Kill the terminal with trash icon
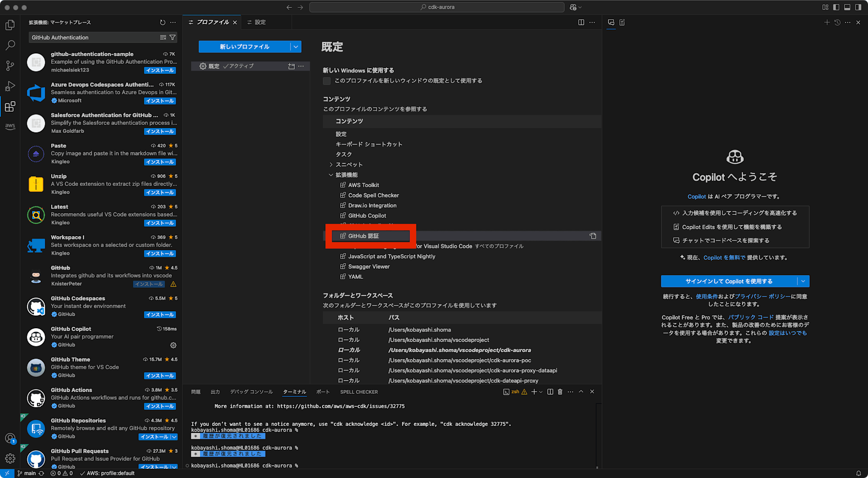Image resolution: width=868 pixels, height=478 pixels. tap(560, 392)
